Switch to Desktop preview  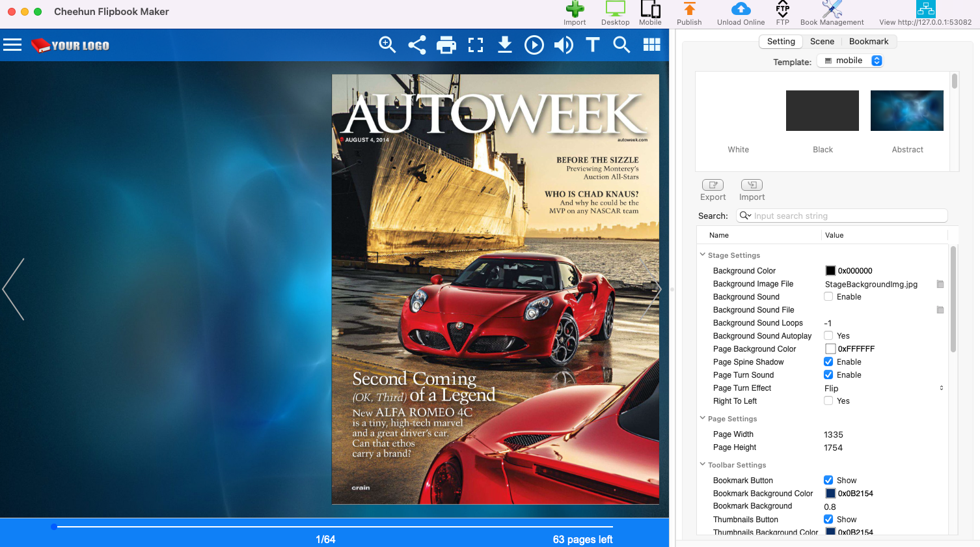pyautogui.click(x=615, y=13)
